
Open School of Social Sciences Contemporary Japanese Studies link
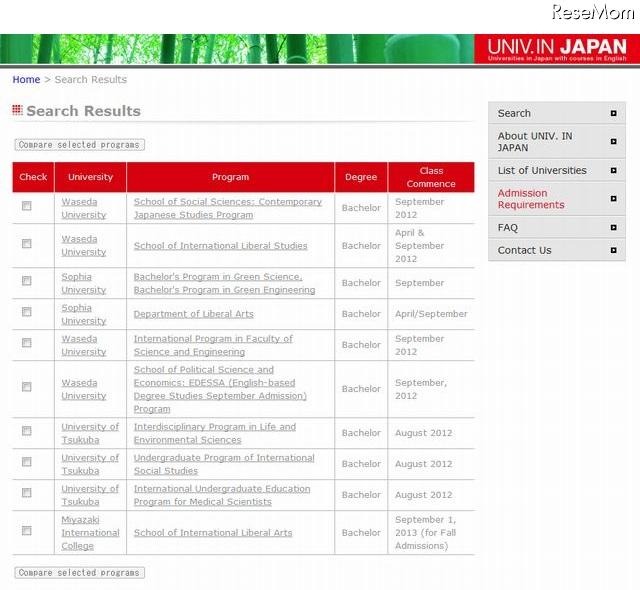228,208
